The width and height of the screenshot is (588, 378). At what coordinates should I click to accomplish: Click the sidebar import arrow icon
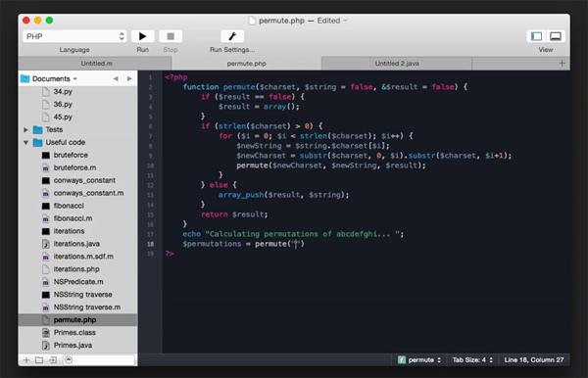click(x=53, y=360)
